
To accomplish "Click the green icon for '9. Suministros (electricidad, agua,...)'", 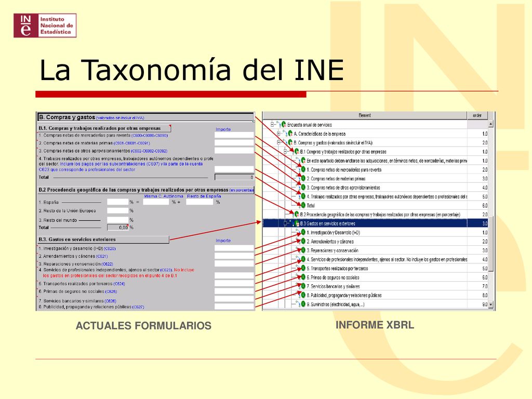I will click(303, 304).
